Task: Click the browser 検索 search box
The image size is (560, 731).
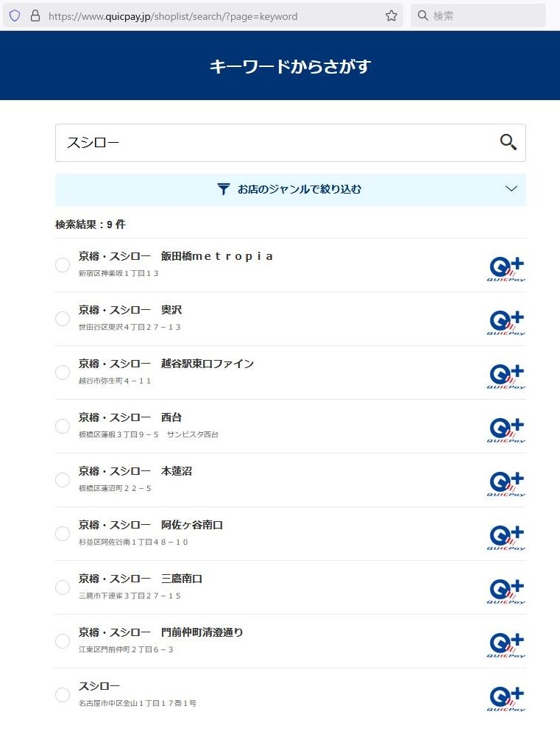Action: [478, 16]
